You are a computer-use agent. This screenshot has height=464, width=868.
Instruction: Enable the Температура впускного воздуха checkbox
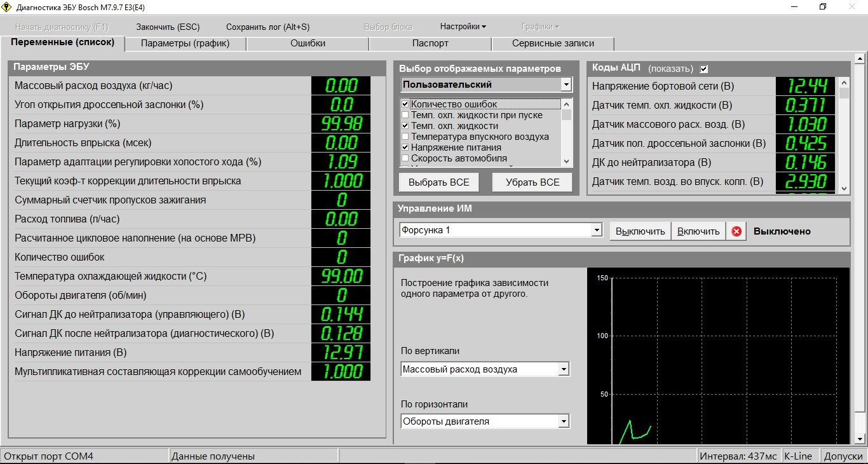[x=405, y=137]
